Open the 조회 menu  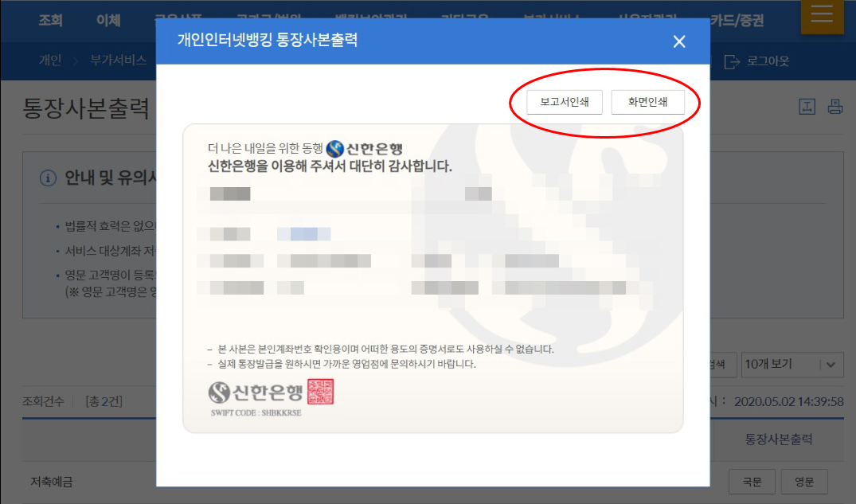pos(51,20)
